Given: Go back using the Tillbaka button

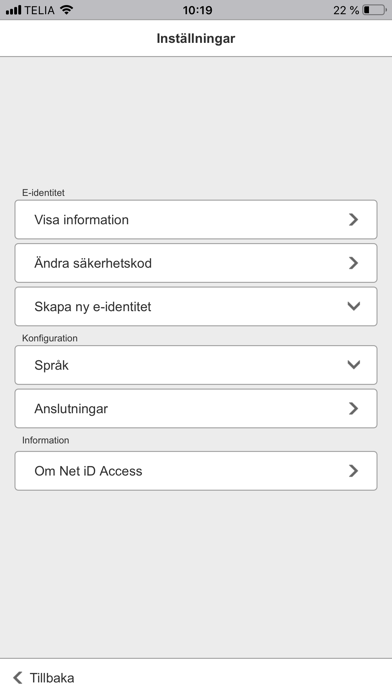Looking at the screenshot, I should [44, 678].
